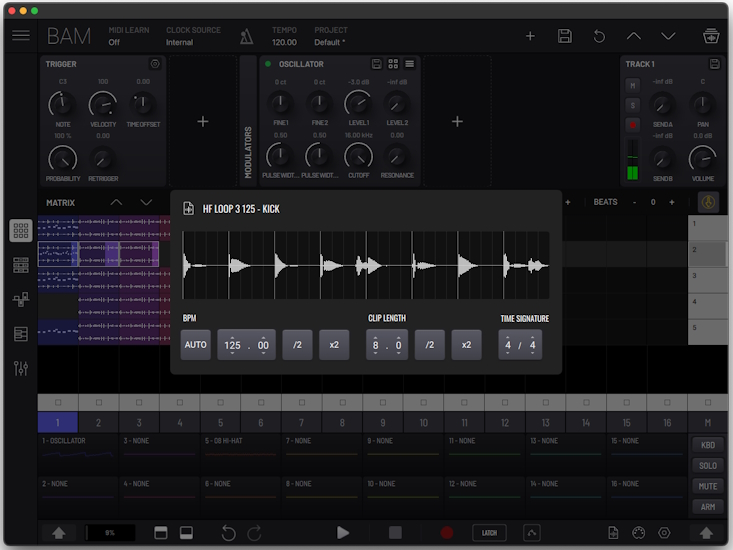Double clip length with x2 button
The width and height of the screenshot is (733, 550).
466,345
